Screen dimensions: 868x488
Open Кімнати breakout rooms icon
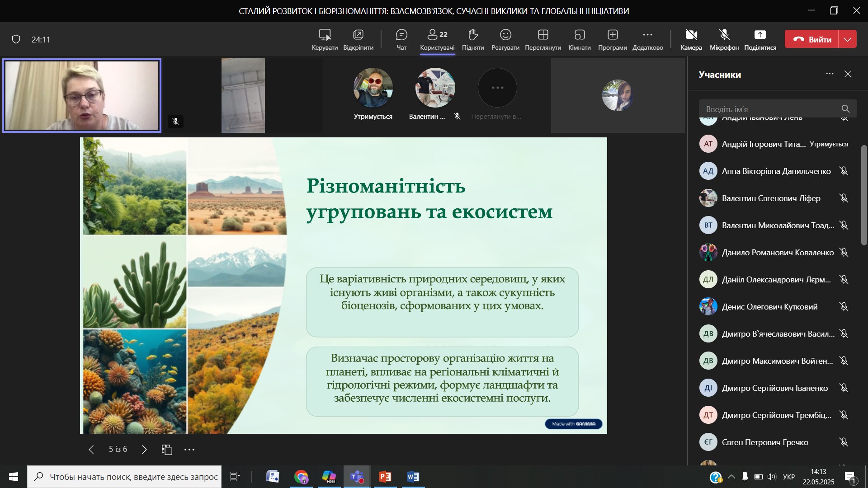pyautogui.click(x=580, y=35)
